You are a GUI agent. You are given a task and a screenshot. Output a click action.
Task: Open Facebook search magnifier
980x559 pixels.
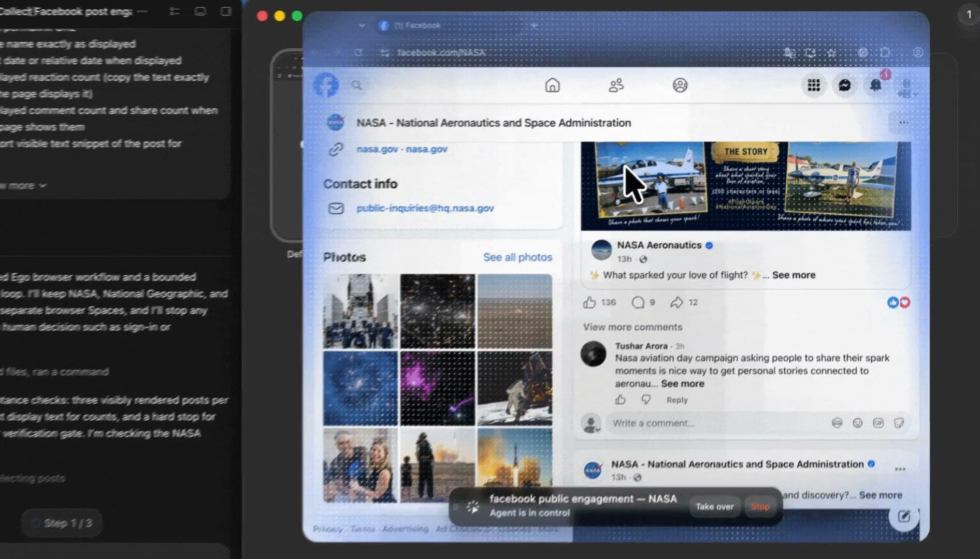pyautogui.click(x=356, y=85)
